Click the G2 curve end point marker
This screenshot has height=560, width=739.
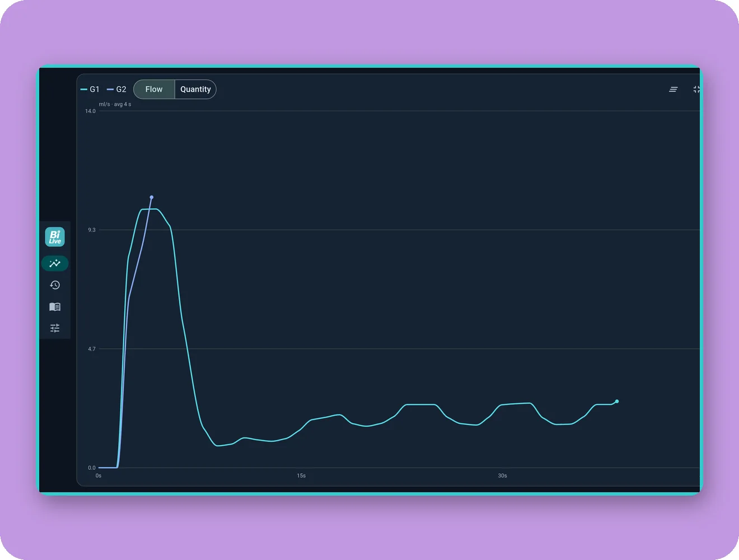152,197
